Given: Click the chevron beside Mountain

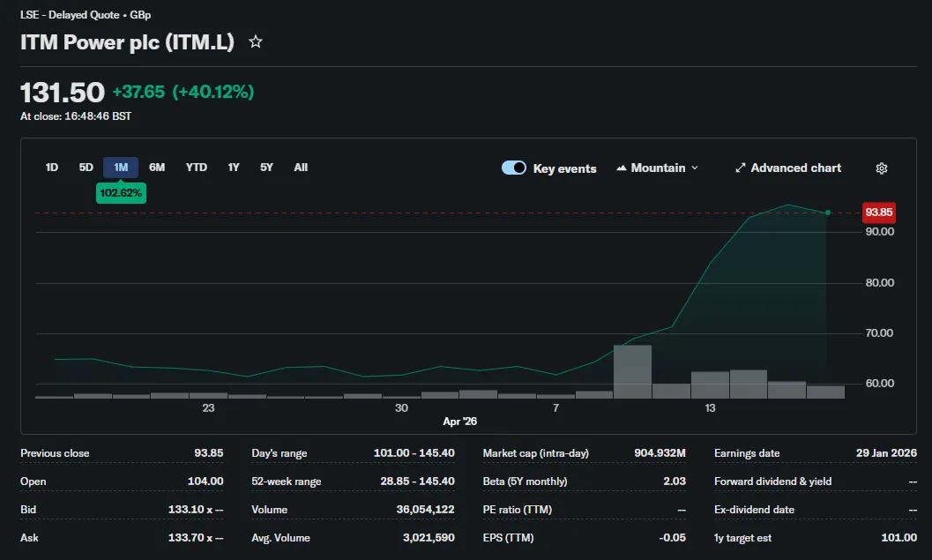Looking at the screenshot, I should [694, 168].
